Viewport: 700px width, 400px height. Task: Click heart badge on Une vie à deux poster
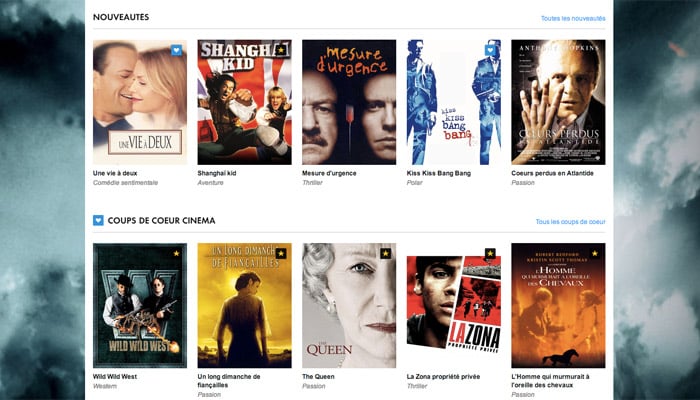tap(176, 50)
